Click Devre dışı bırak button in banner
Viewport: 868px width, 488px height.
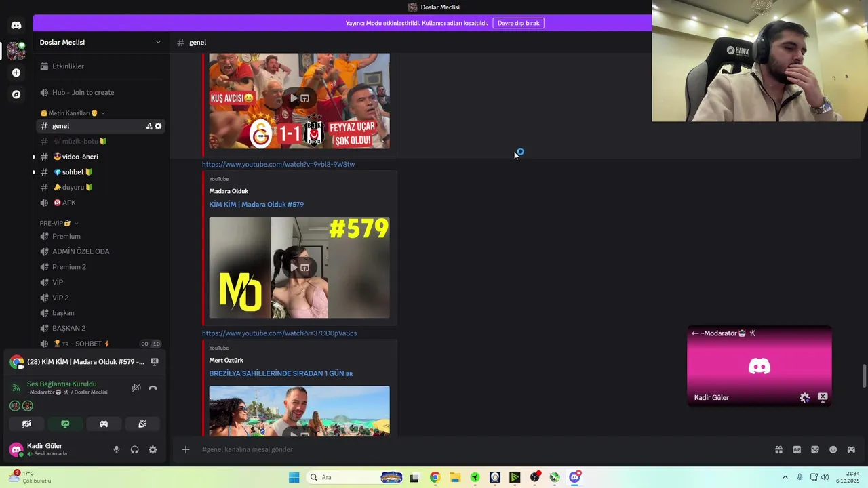[x=518, y=23]
